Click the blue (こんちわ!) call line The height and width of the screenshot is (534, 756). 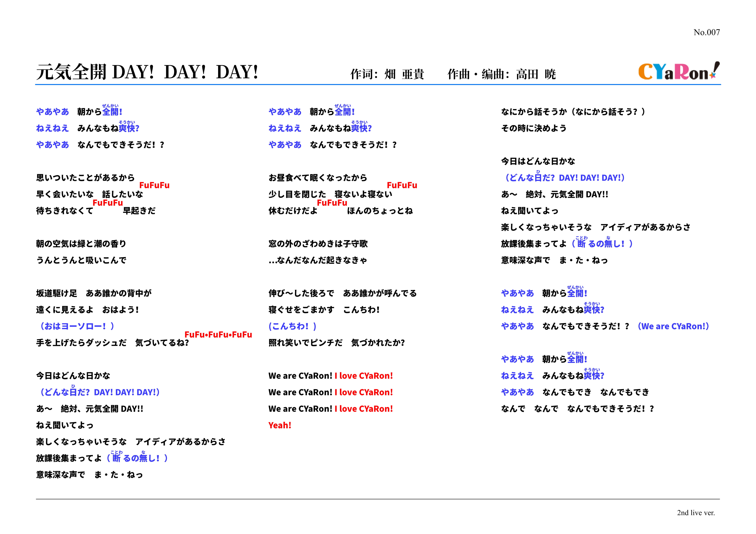click(x=292, y=326)
